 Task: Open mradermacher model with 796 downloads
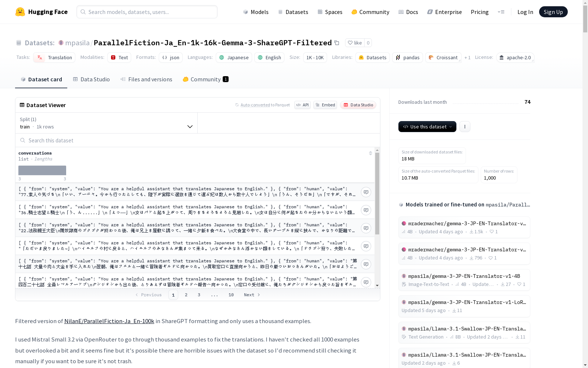tap(464, 254)
